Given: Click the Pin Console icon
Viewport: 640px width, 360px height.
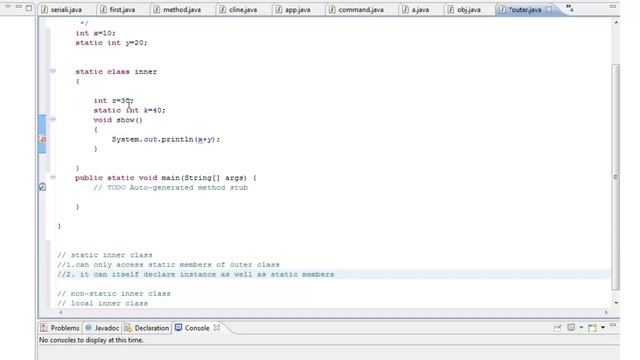Looking at the screenshot, I should pos(558,327).
